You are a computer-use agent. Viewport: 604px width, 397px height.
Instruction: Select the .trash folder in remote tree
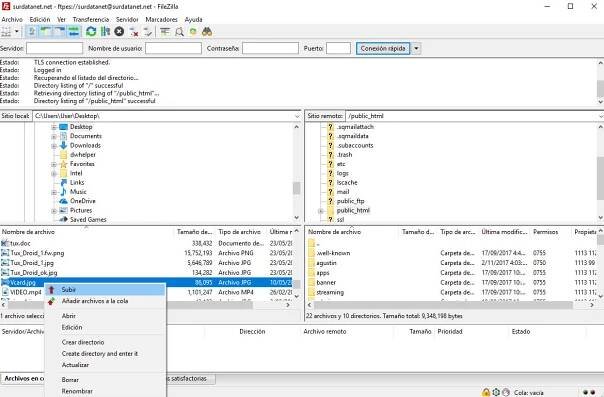coord(344,155)
